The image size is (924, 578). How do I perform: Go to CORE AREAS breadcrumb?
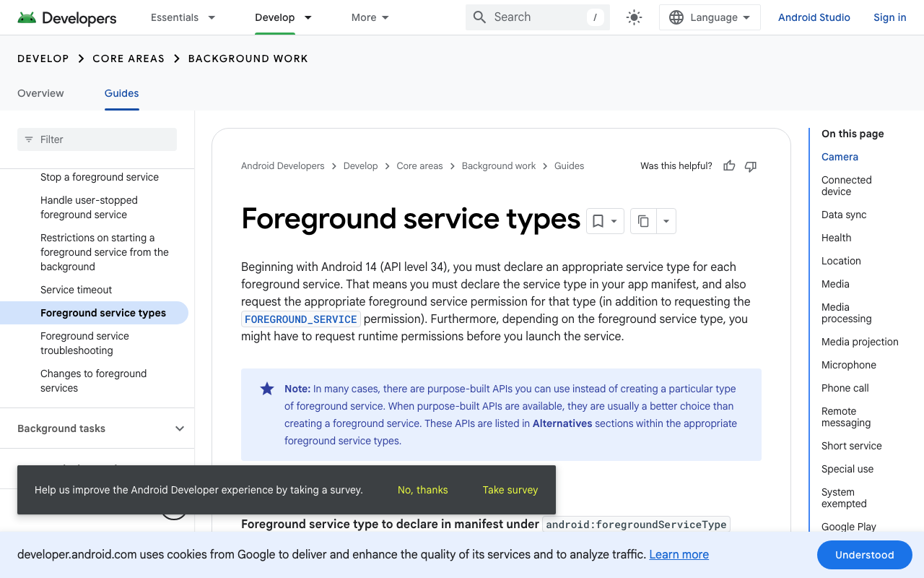[x=128, y=59]
